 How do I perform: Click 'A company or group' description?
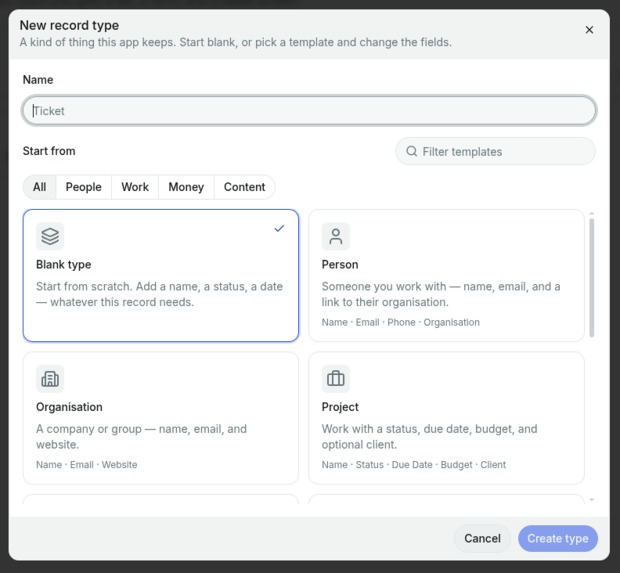(141, 437)
